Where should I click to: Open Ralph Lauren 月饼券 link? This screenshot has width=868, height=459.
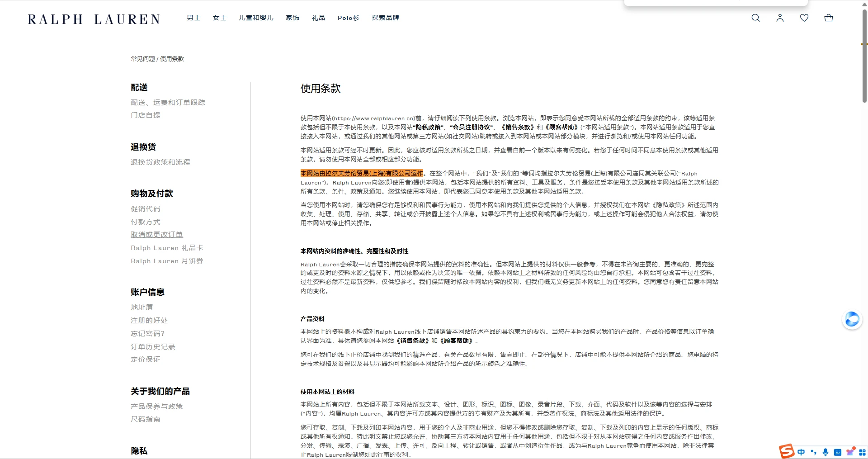[x=167, y=261]
